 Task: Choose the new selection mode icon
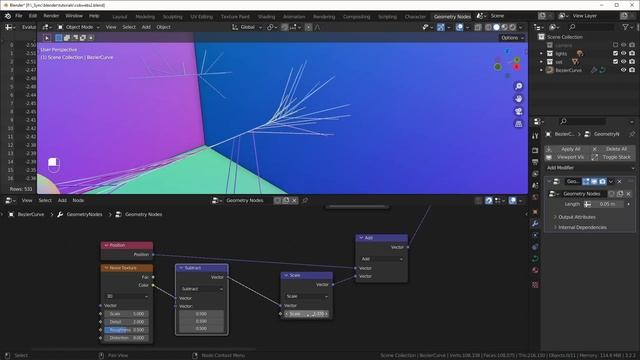point(59,38)
